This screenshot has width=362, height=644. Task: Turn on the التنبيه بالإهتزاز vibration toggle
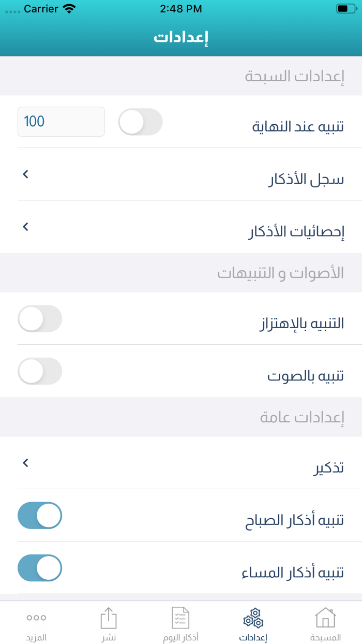(40, 319)
